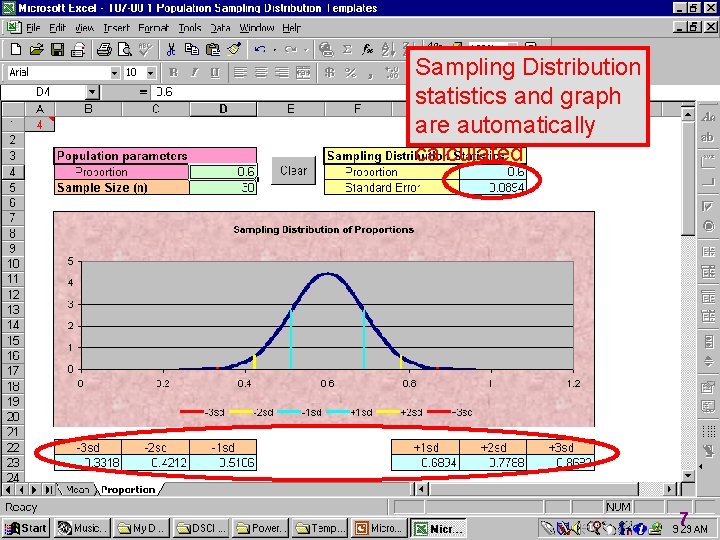The width and height of the screenshot is (720, 540).
Task: Create a new workbook with New icon
Action: [16, 49]
